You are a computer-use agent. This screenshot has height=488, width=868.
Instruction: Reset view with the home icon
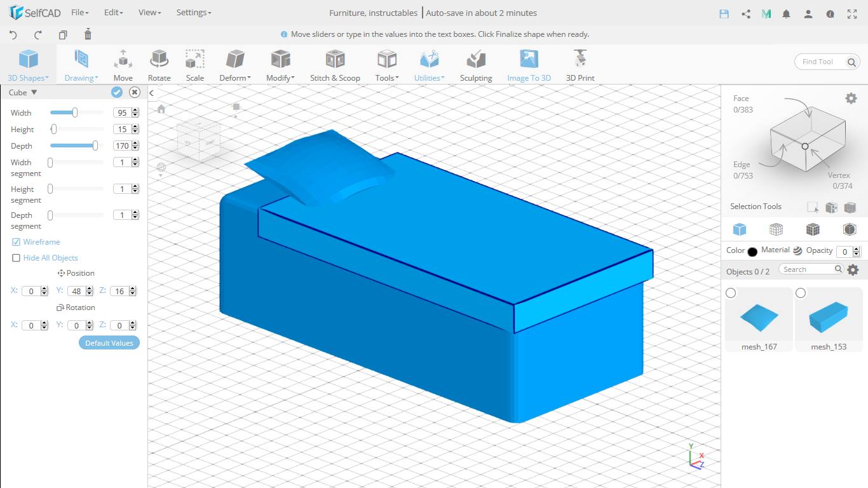(x=161, y=109)
